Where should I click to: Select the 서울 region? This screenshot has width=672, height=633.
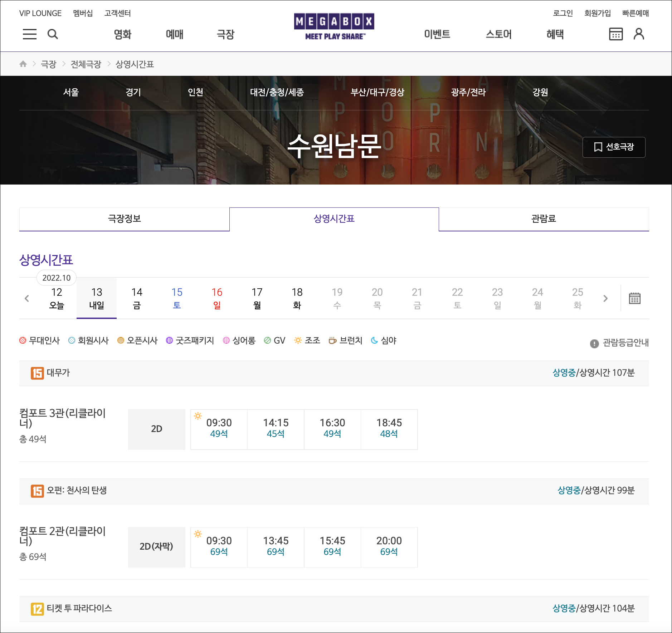click(x=71, y=92)
